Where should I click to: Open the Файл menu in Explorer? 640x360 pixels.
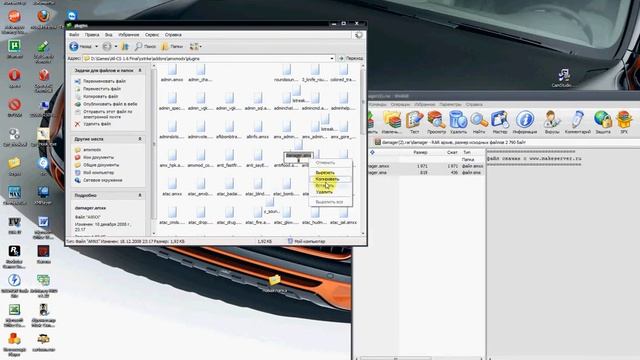74,35
